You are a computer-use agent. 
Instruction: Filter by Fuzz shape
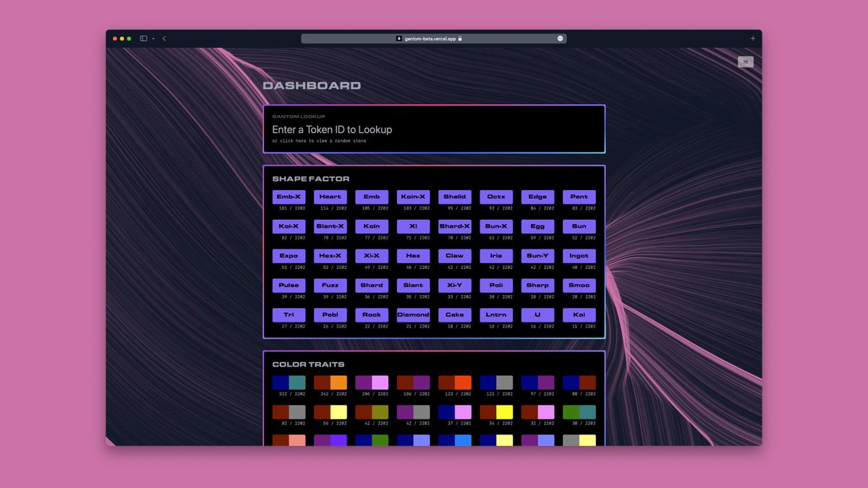[330, 286]
